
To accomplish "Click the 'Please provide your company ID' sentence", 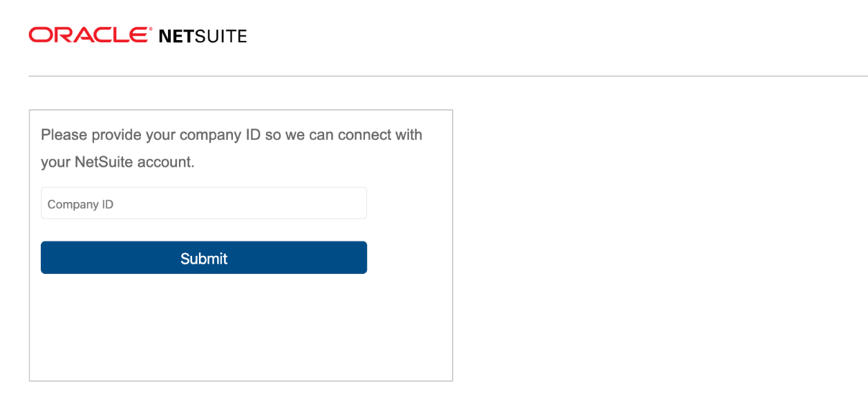I will pos(151,135).
